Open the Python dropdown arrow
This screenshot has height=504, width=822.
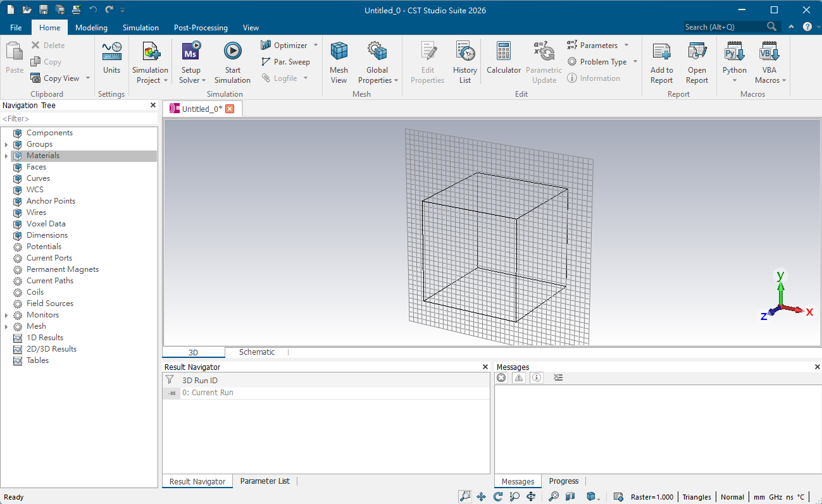pyautogui.click(x=735, y=80)
